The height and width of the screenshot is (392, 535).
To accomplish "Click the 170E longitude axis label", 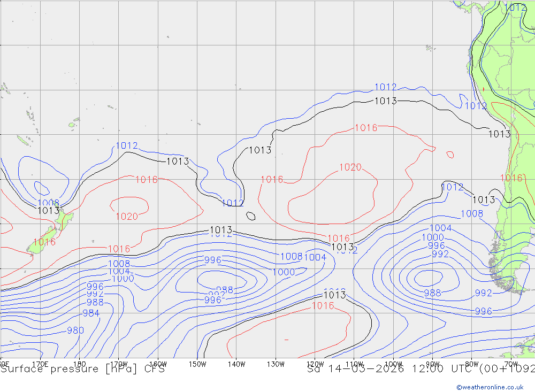I will (41, 364).
